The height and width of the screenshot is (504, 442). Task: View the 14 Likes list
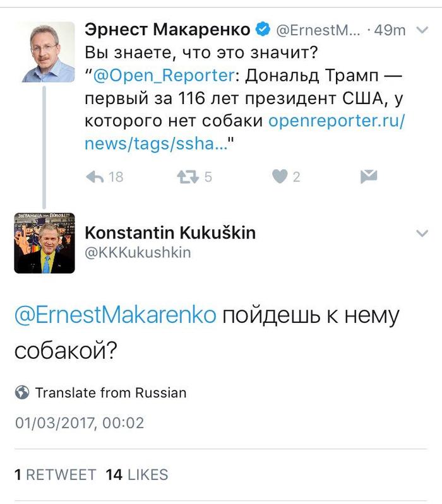tap(137, 474)
